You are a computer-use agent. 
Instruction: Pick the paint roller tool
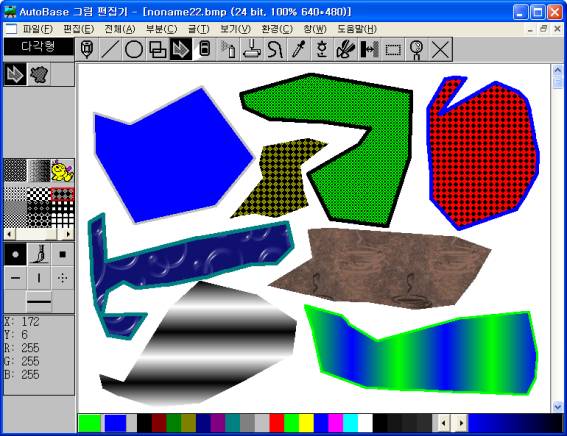point(252,49)
